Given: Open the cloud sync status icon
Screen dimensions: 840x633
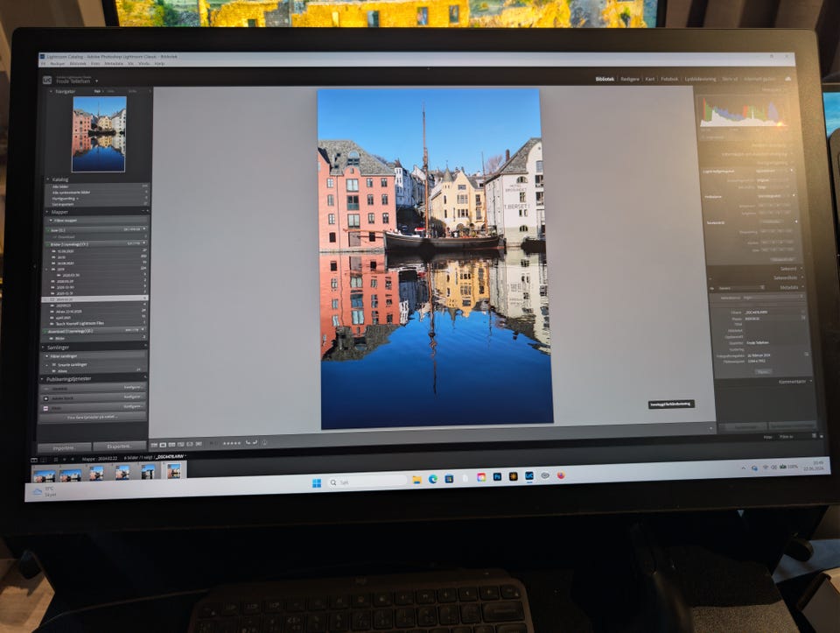Looking at the screenshot, I should click(788, 79).
